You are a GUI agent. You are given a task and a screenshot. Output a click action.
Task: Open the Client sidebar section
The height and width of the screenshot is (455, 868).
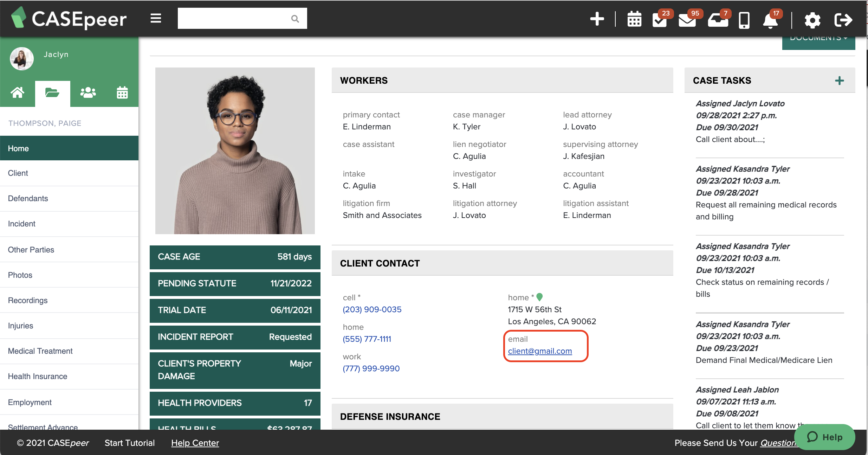tap(69, 173)
